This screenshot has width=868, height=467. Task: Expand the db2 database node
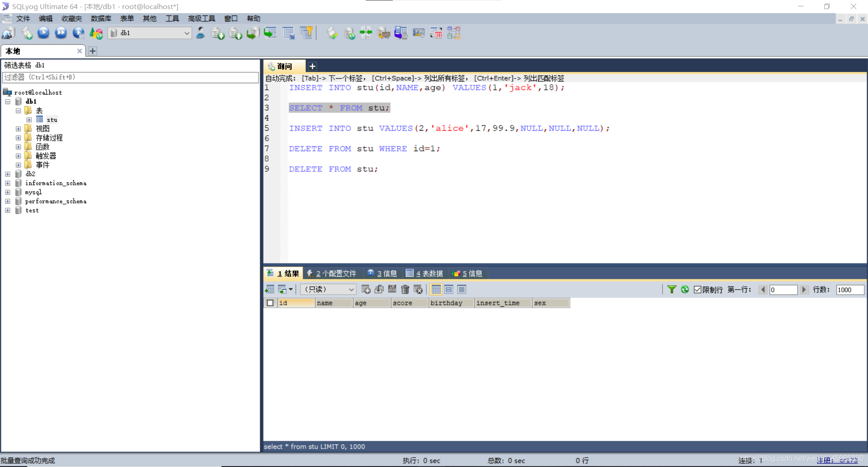pos(8,174)
